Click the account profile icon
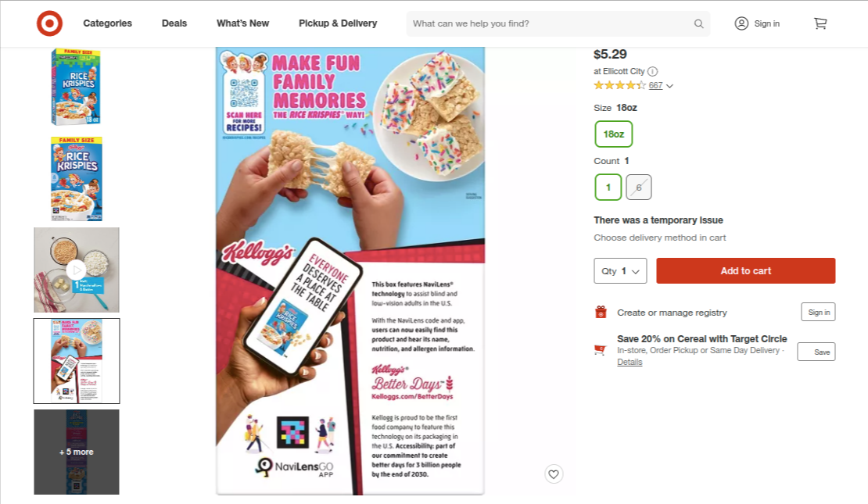 (x=741, y=23)
